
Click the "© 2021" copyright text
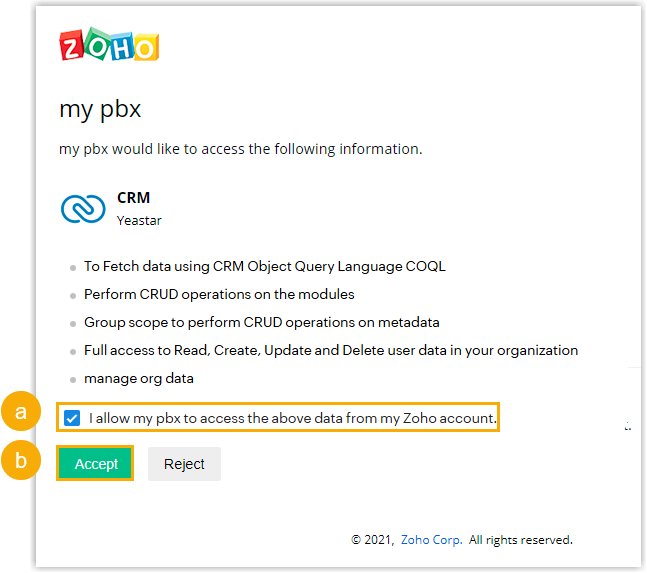point(373,540)
